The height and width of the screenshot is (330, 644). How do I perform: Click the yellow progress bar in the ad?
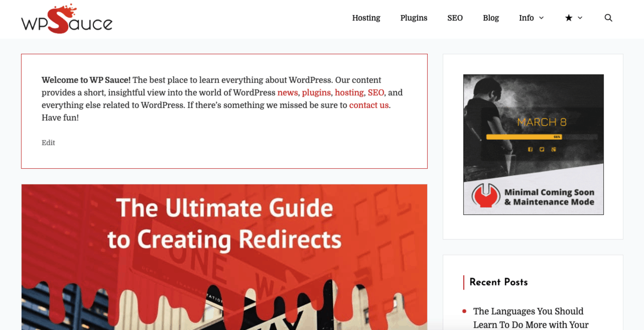(x=523, y=137)
